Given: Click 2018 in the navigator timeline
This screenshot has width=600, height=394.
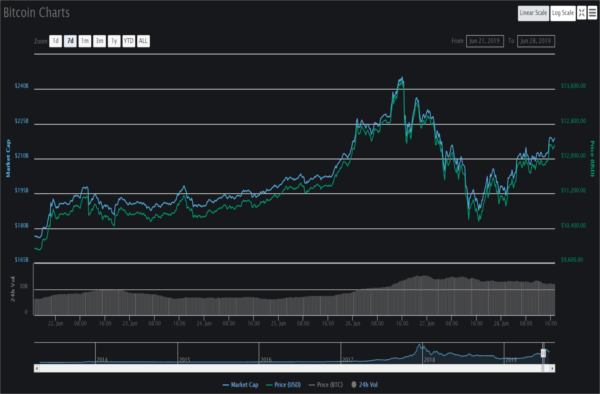Looking at the screenshot, I should pos(429,360).
